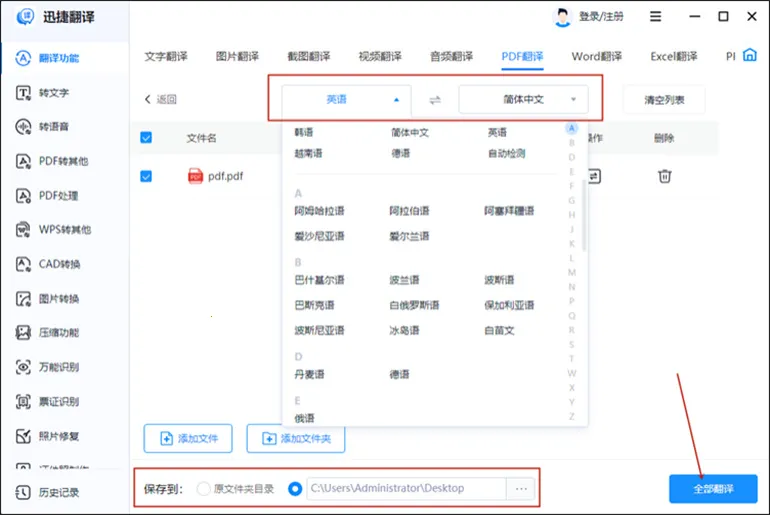Switch to the 图片翻译 tab
The image size is (770, 515).
tap(237, 57)
